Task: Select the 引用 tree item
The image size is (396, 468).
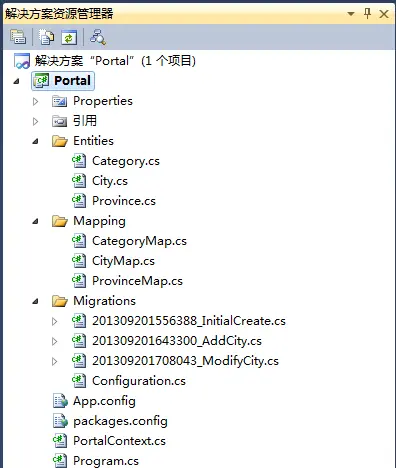Action: tap(85, 121)
